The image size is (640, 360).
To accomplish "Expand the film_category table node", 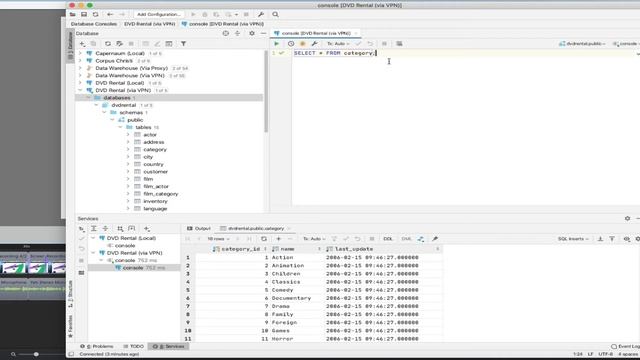I will coord(128,194).
